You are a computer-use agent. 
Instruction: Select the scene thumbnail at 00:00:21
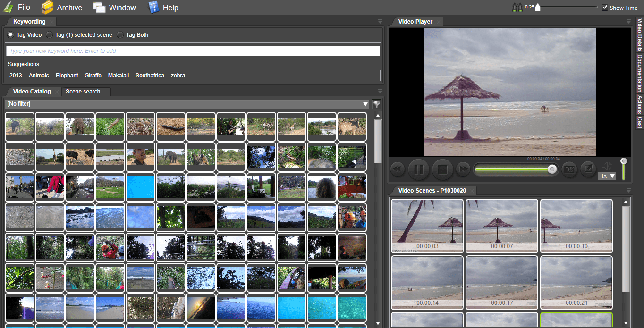tap(576, 282)
